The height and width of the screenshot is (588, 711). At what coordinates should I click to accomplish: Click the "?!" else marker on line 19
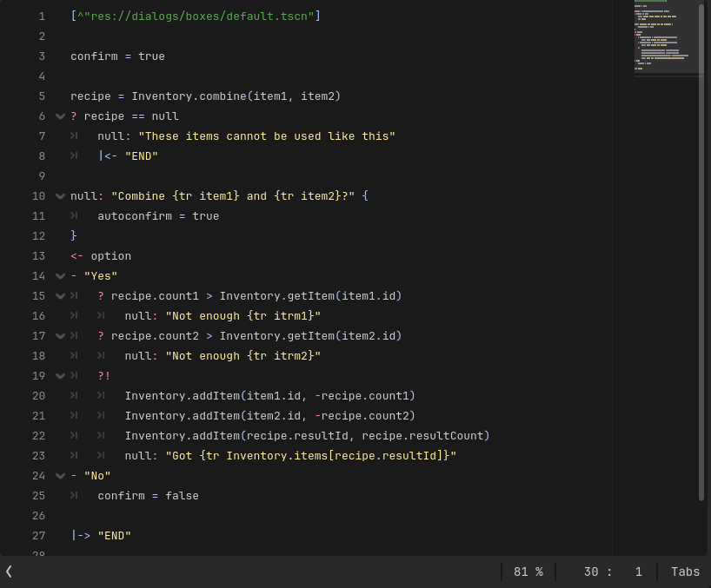(x=103, y=376)
